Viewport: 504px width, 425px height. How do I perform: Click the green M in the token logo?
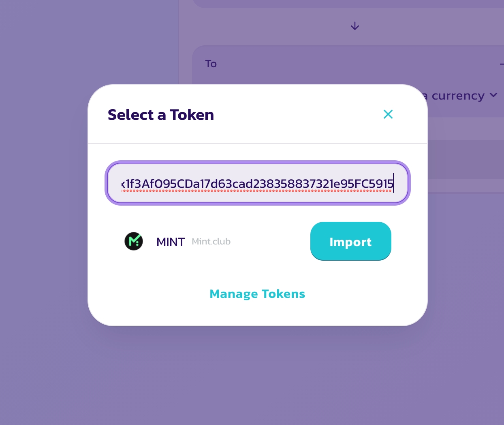[x=133, y=242]
